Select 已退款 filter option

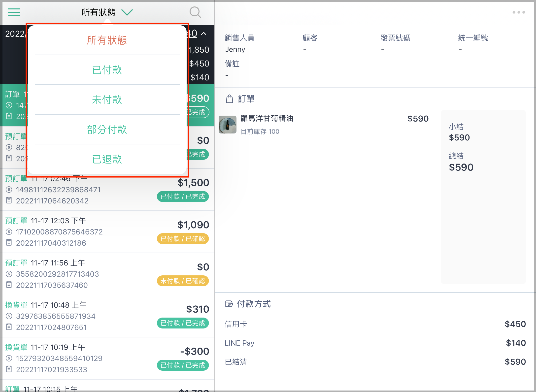pos(107,159)
